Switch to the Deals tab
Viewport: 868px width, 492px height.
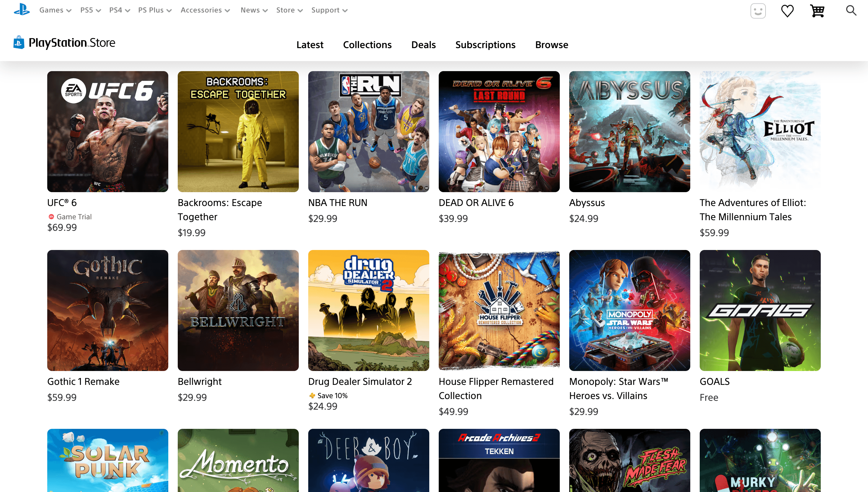click(423, 45)
